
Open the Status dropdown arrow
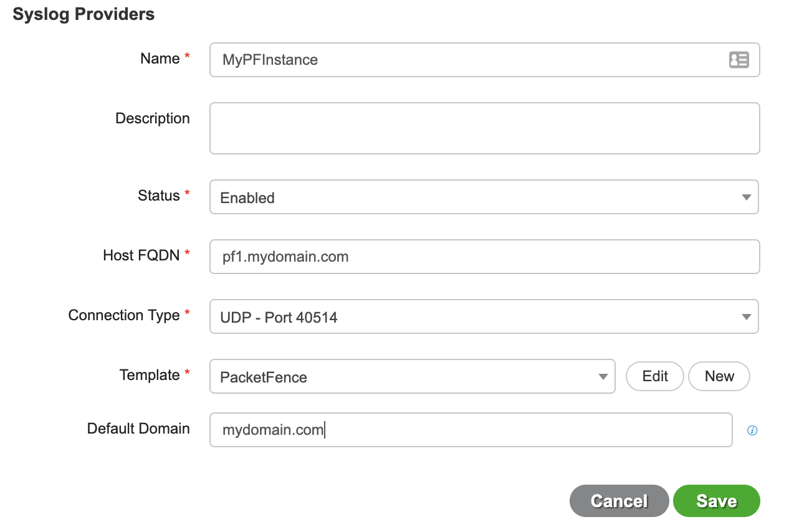(x=746, y=196)
